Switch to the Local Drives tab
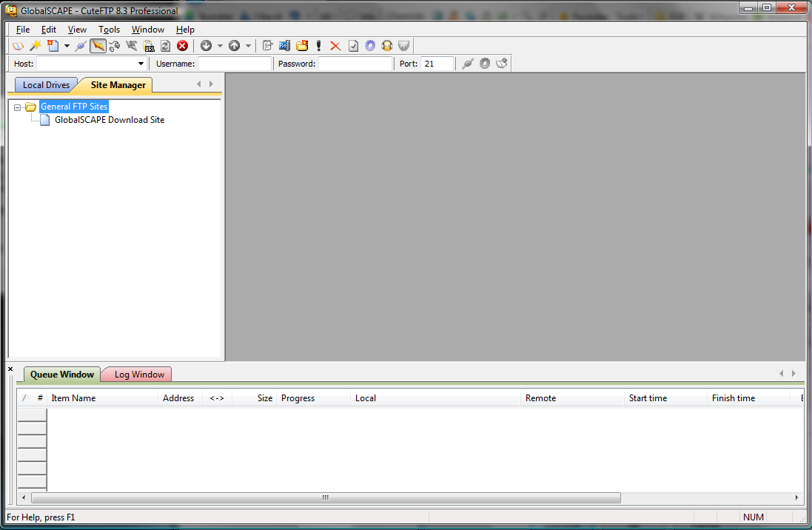This screenshot has width=812, height=530. click(x=46, y=85)
